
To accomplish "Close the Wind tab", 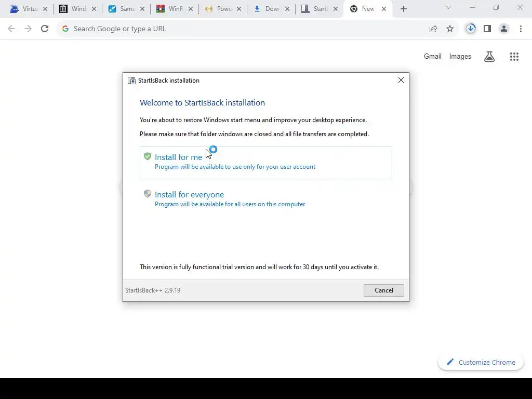I will pyautogui.click(x=94, y=9).
